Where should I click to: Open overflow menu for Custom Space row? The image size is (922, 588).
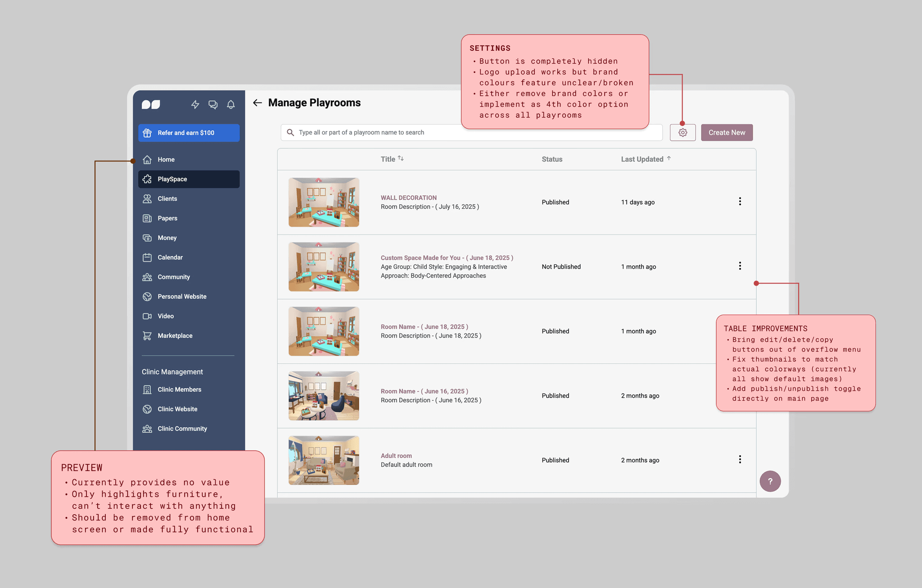coord(740,266)
